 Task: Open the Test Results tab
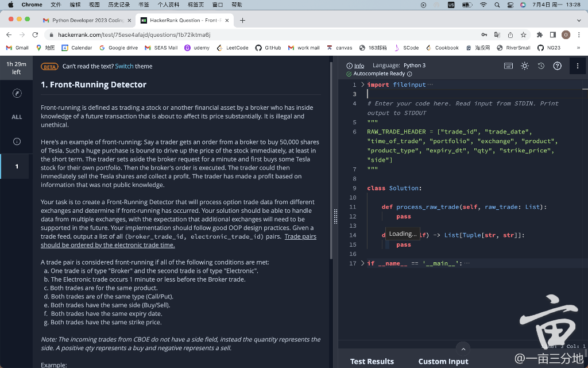tap(372, 361)
